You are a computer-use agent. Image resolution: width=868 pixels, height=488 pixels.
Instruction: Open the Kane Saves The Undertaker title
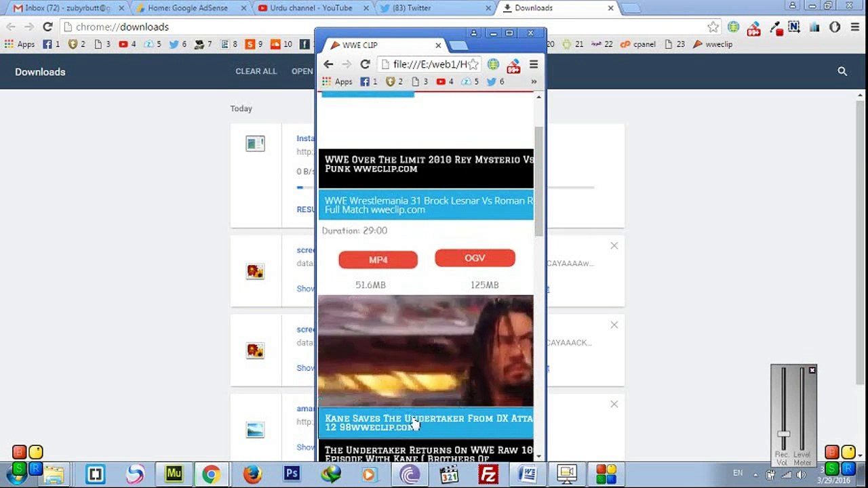[426, 422]
